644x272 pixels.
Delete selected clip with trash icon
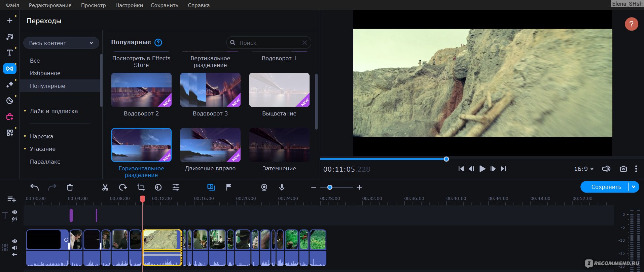point(70,187)
